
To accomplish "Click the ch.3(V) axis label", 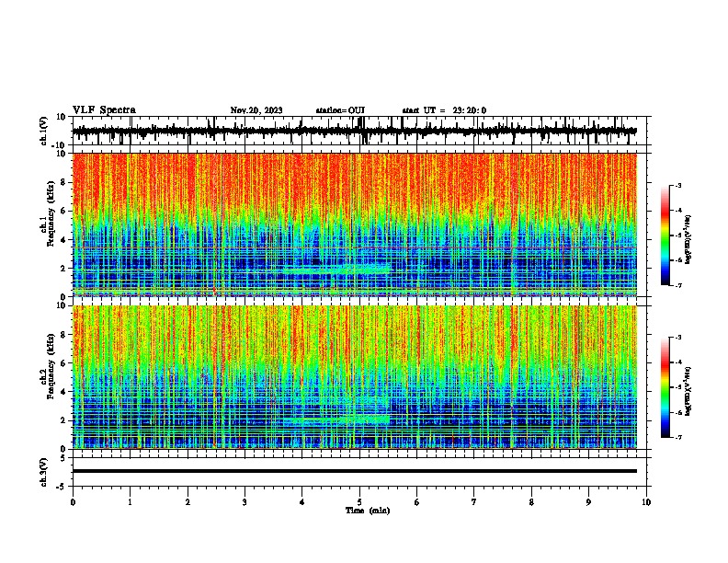I will click(44, 472).
